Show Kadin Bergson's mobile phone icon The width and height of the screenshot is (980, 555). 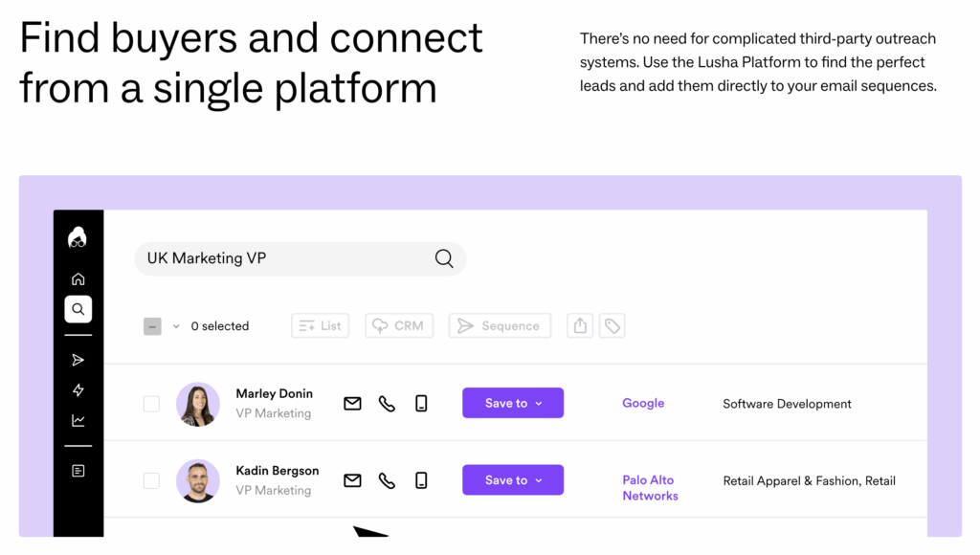point(421,480)
